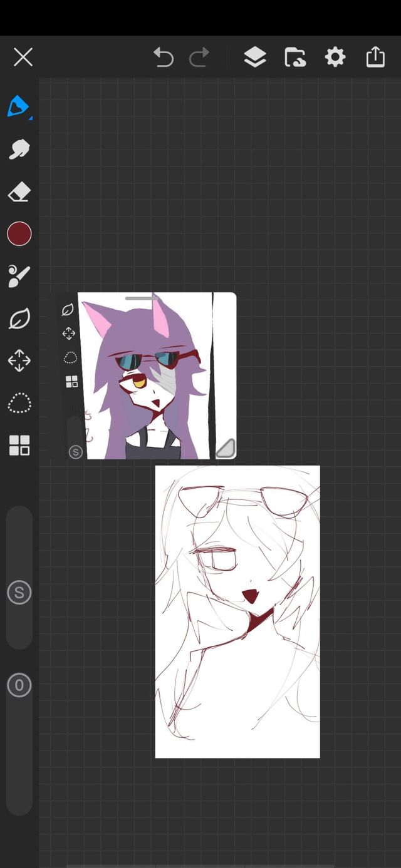Select the dotted lasso selection tool in left toolbar

pyautogui.click(x=19, y=404)
